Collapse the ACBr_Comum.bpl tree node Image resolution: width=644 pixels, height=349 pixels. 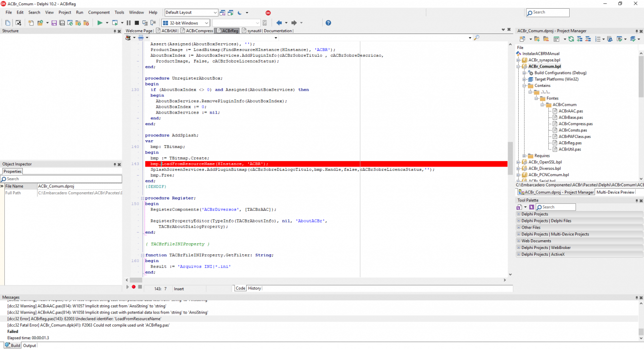pyautogui.click(x=519, y=66)
